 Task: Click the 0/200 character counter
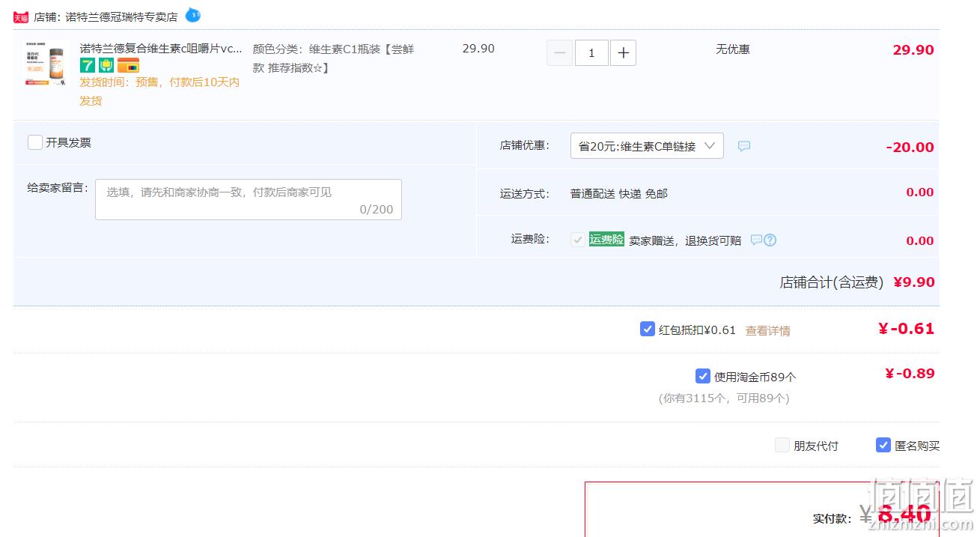377,209
